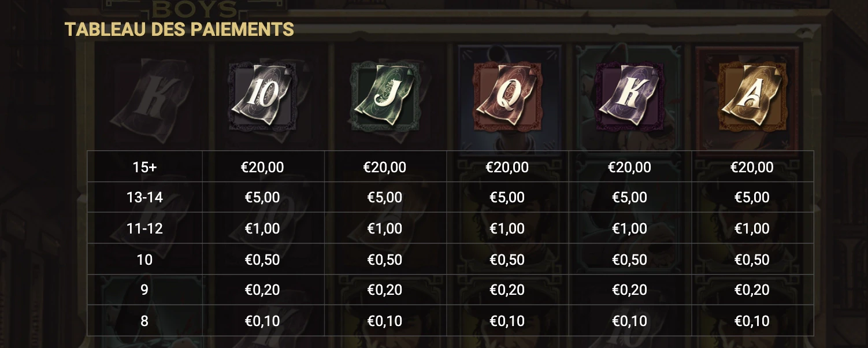Click the red Q card symbol icon
The height and width of the screenshot is (348, 868).
(507, 97)
